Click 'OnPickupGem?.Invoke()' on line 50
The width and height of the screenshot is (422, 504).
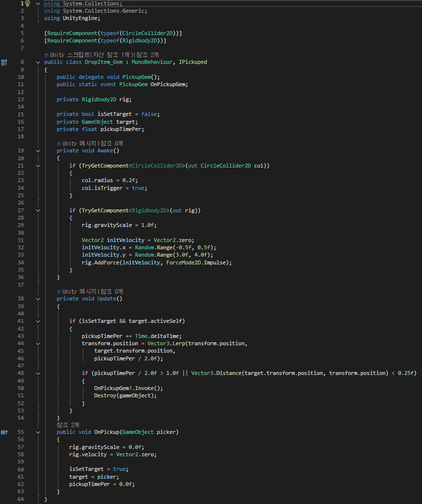click(127, 388)
